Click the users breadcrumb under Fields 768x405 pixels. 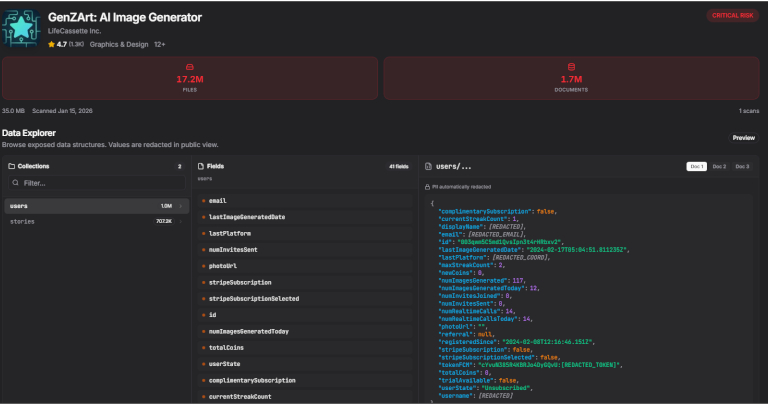(205, 179)
